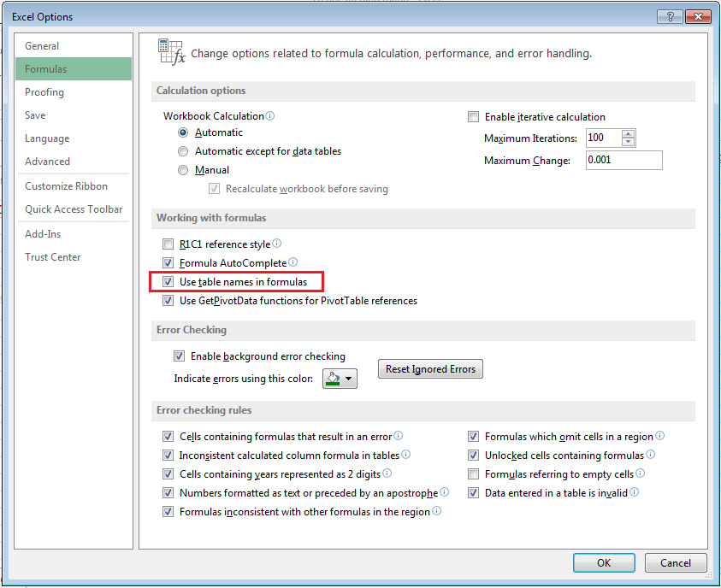Image resolution: width=721 pixels, height=588 pixels.
Task: Click info icon beside Formula AutoComplete
Action: 293,263
